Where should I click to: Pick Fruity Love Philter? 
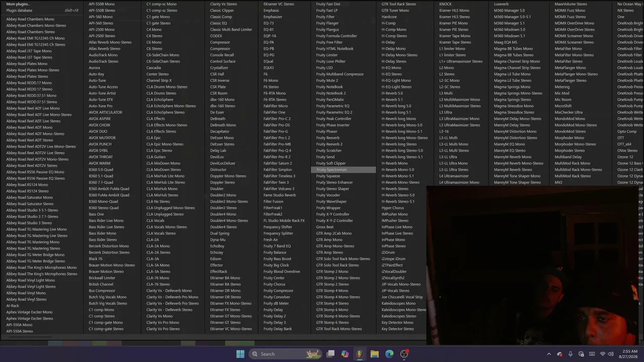pyautogui.click(x=331, y=61)
